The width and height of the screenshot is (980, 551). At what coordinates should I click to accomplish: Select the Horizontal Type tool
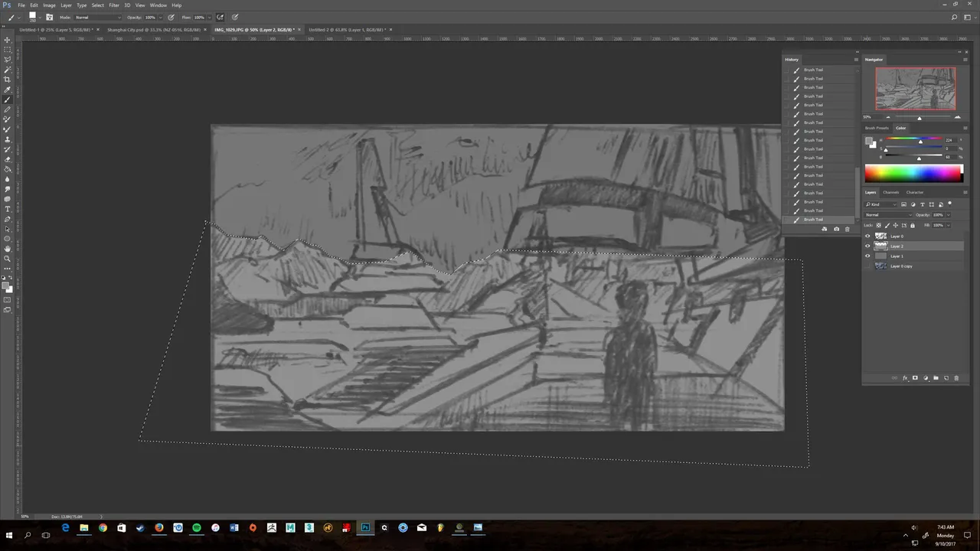(x=8, y=209)
